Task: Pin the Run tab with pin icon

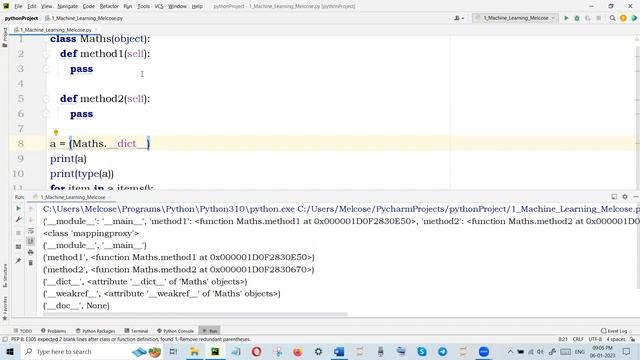Action: 18,260
